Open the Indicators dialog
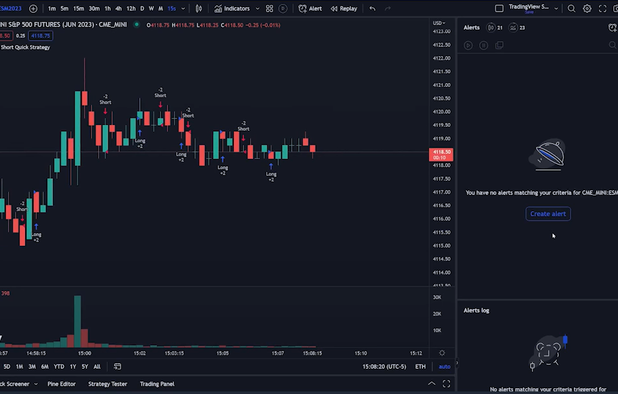The width and height of the screenshot is (618, 394). [232, 8]
